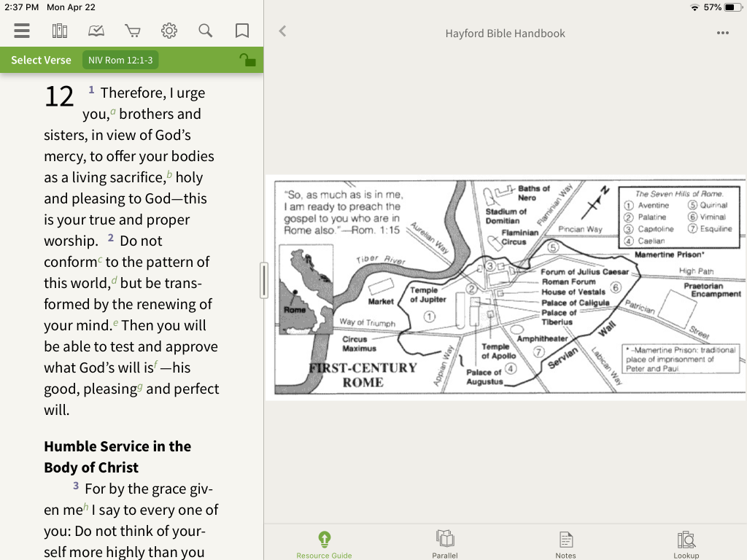Tap Select Verse button

41,60
